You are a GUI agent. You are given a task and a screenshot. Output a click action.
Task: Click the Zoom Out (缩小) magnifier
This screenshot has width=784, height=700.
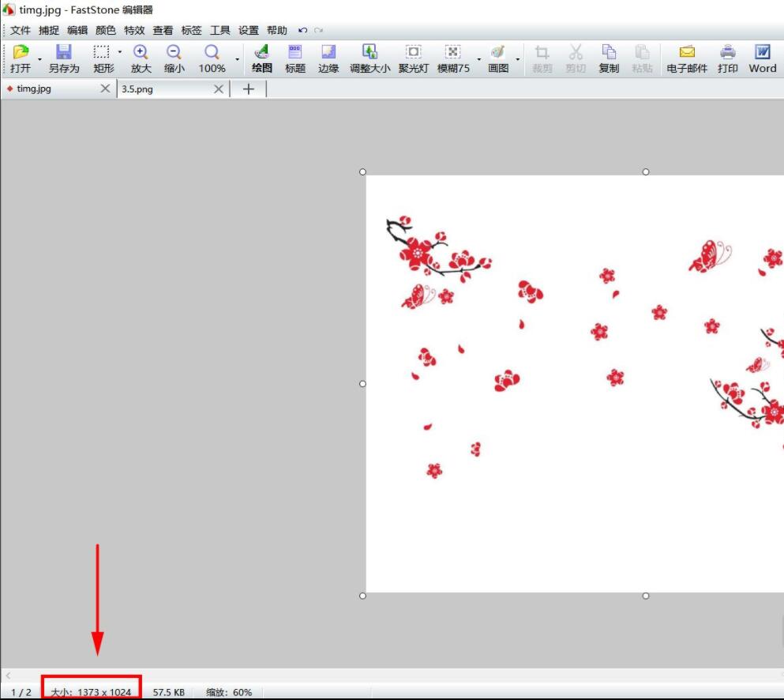[174, 52]
